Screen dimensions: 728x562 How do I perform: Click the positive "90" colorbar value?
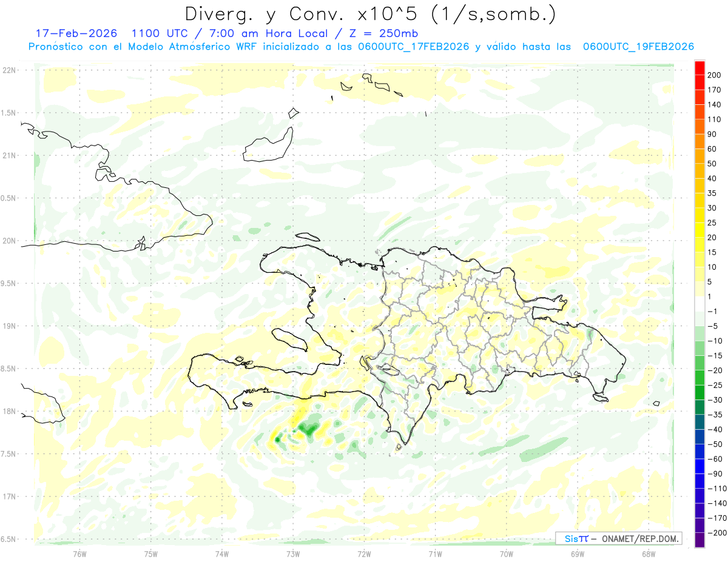pyautogui.click(x=712, y=134)
